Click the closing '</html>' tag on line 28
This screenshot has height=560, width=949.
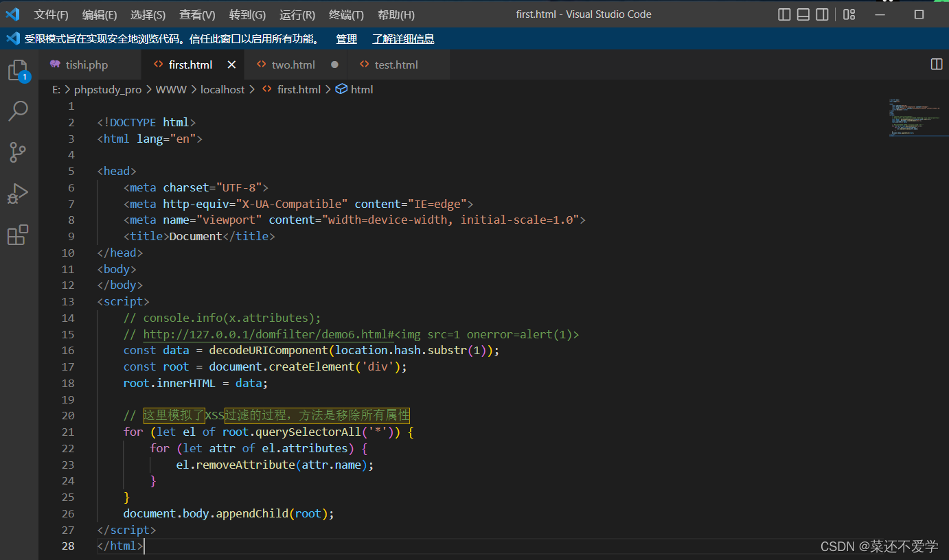tap(120, 546)
